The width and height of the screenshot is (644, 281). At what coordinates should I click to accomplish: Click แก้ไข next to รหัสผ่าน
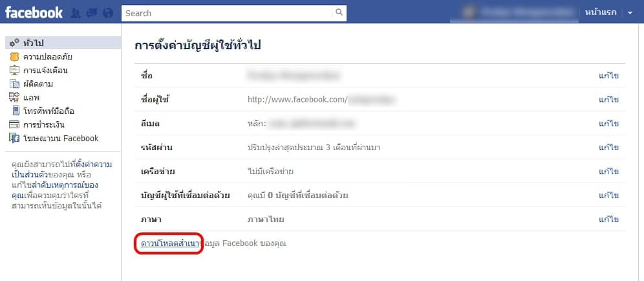(608, 147)
